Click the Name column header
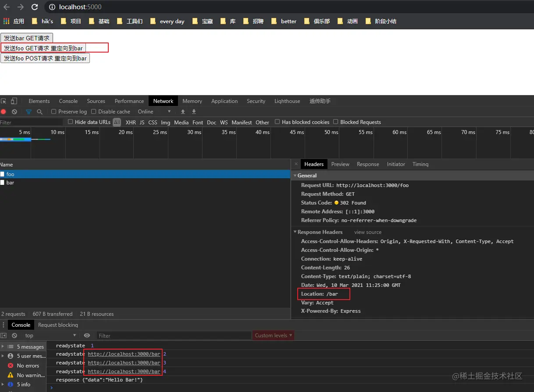 pos(145,165)
